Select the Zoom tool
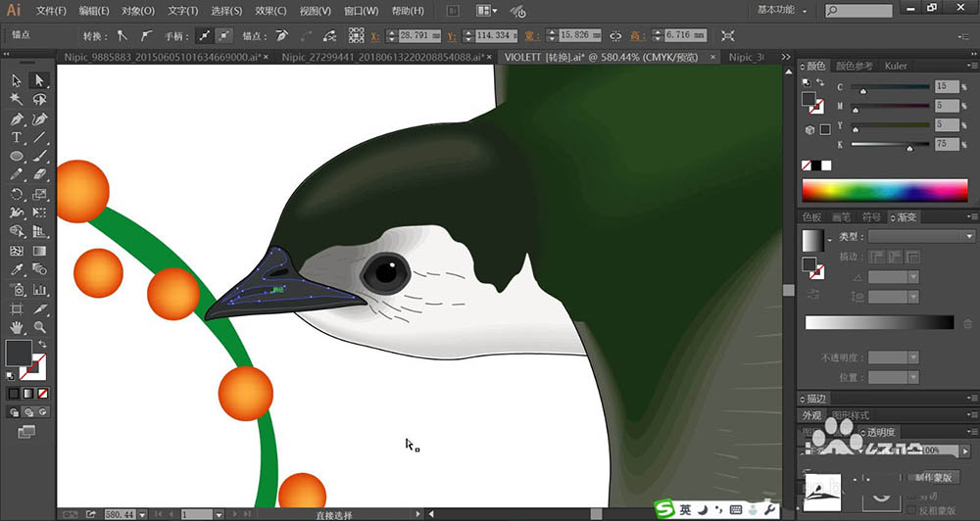980x521 pixels. tap(39, 327)
